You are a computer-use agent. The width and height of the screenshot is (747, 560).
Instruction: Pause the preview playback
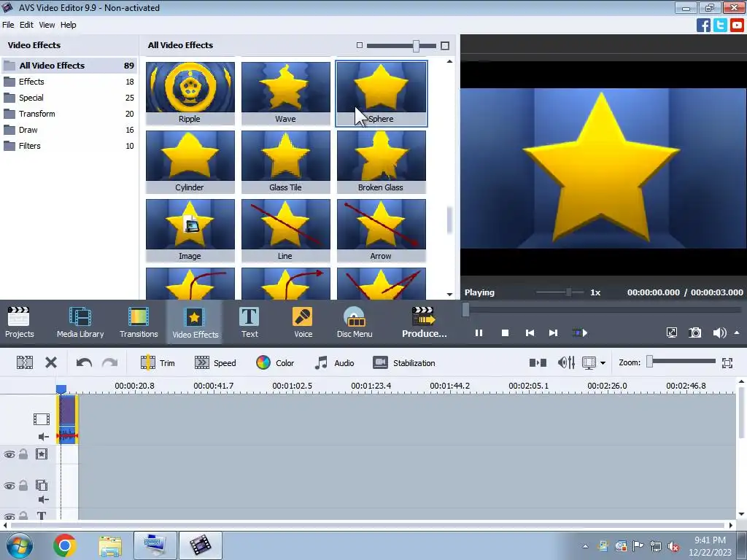coord(479,332)
